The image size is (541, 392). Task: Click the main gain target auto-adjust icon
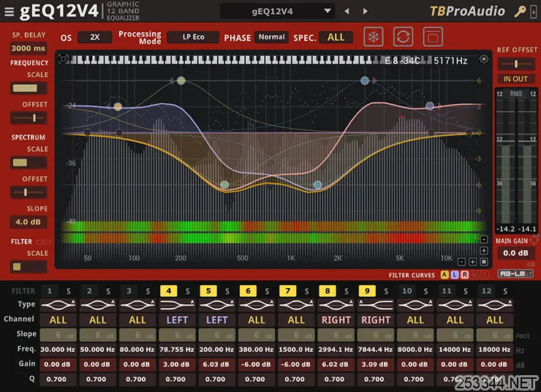coord(534,240)
